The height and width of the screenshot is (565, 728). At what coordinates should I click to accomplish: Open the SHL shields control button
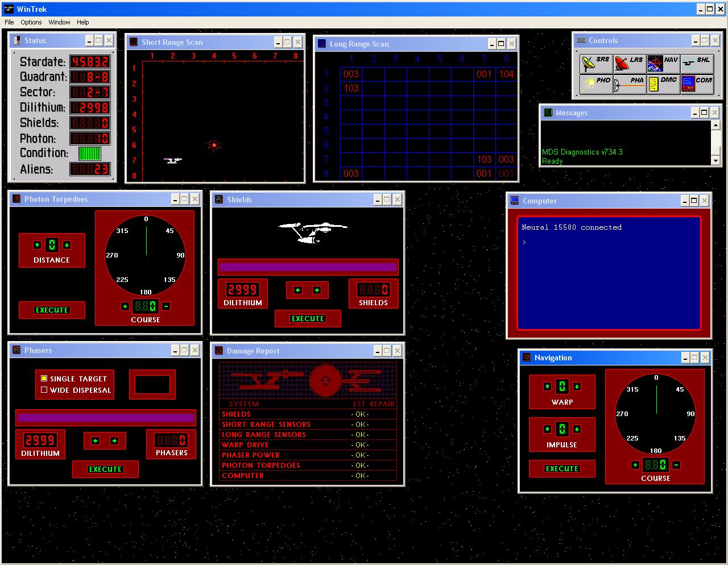[697, 64]
